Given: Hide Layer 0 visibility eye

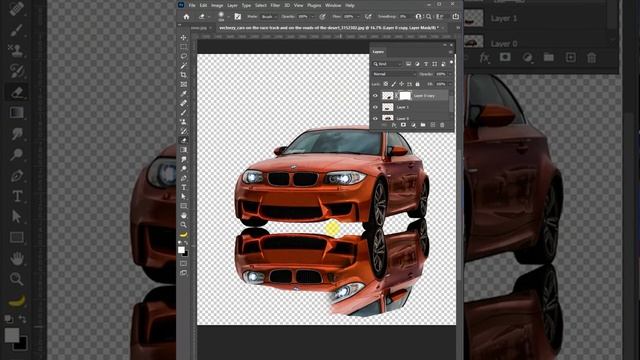Looking at the screenshot, I should pos(375,118).
